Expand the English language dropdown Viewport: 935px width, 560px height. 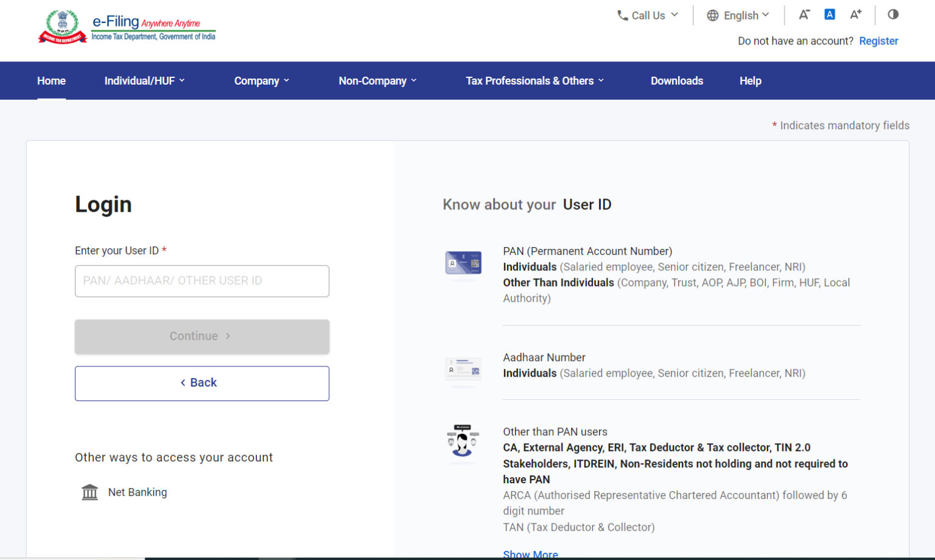[x=738, y=16]
